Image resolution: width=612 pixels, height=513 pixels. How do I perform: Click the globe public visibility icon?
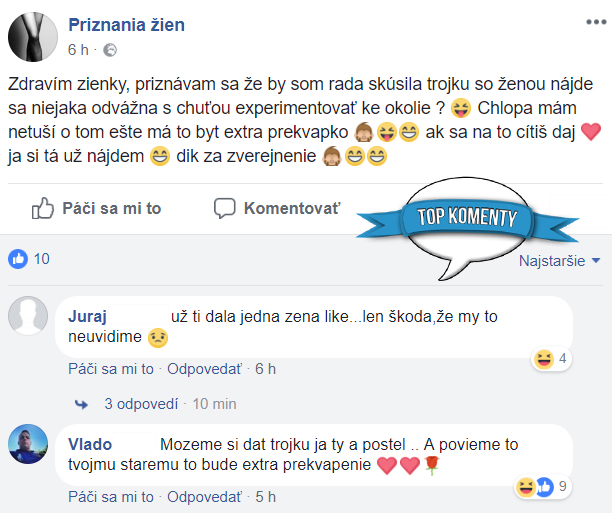click(110, 50)
